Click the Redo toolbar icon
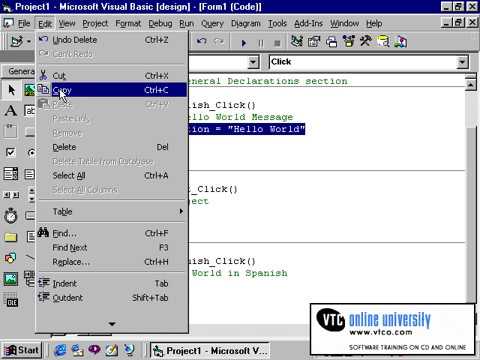This screenshot has width=480, height=360. click(219, 41)
